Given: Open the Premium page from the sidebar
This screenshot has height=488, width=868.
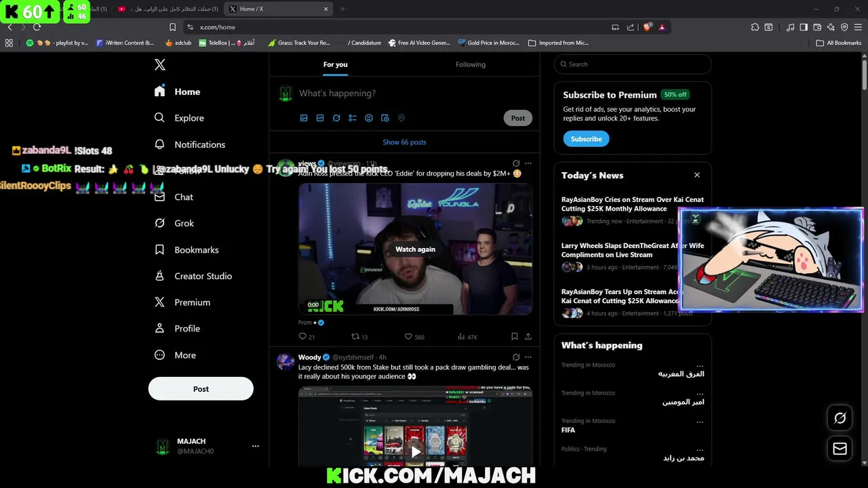Looking at the screenshot, I should point(182,302).
